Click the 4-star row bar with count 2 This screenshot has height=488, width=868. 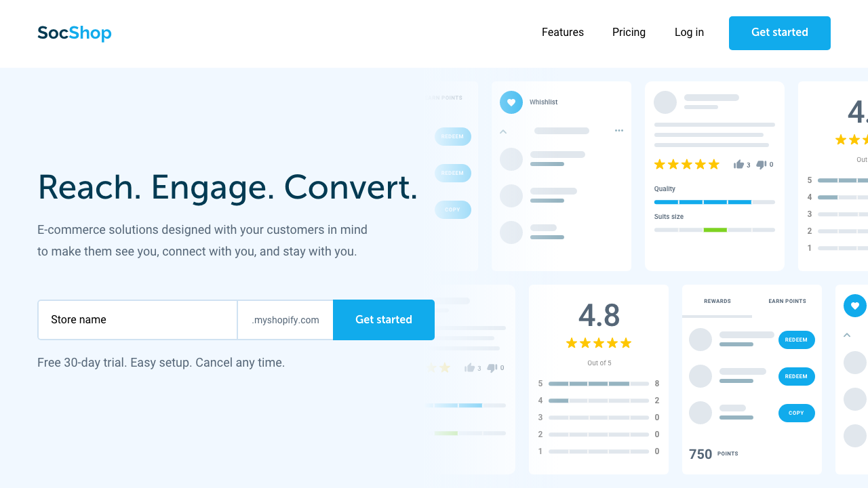coord(599,401)
